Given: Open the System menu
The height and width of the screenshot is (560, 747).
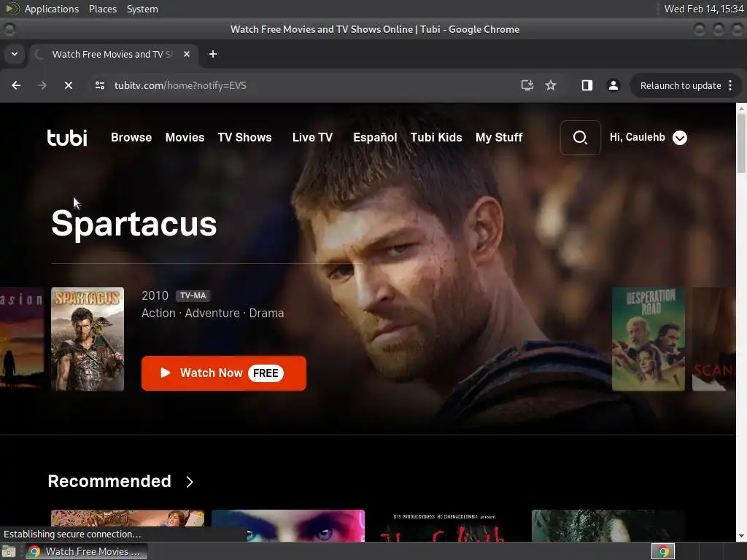Looking at the screenshot, I should (142, 9).
